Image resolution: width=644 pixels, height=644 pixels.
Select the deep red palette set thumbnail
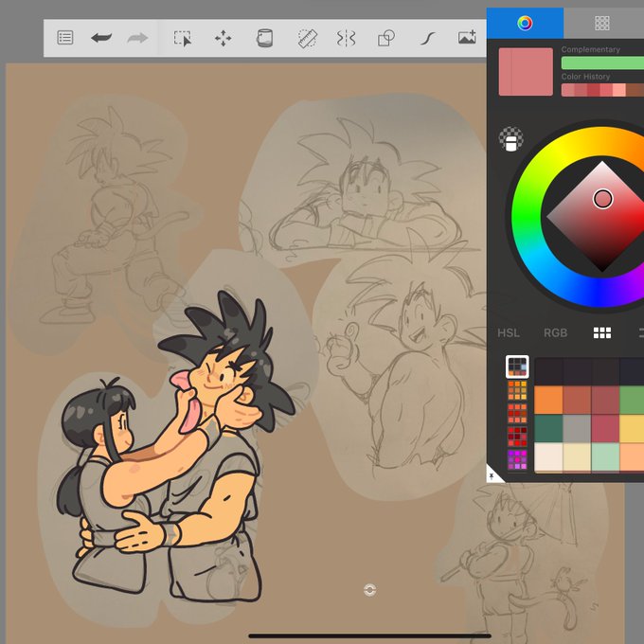click(517, 437)
